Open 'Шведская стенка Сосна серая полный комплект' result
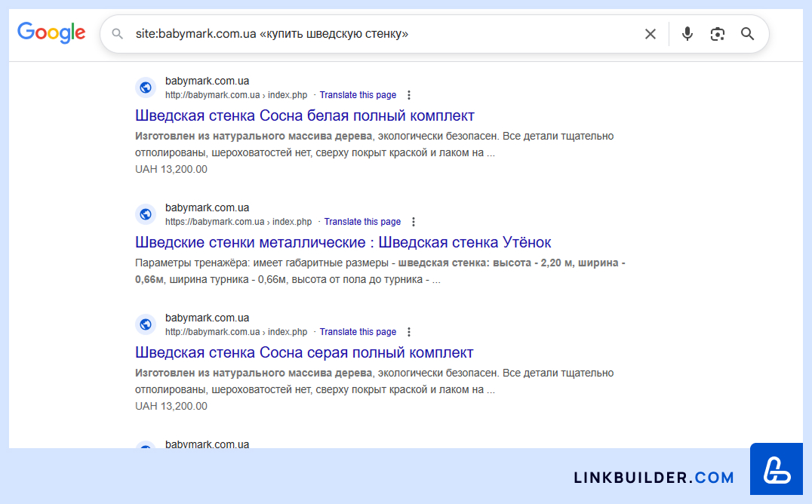812x504 pixels. coord(304,352)
